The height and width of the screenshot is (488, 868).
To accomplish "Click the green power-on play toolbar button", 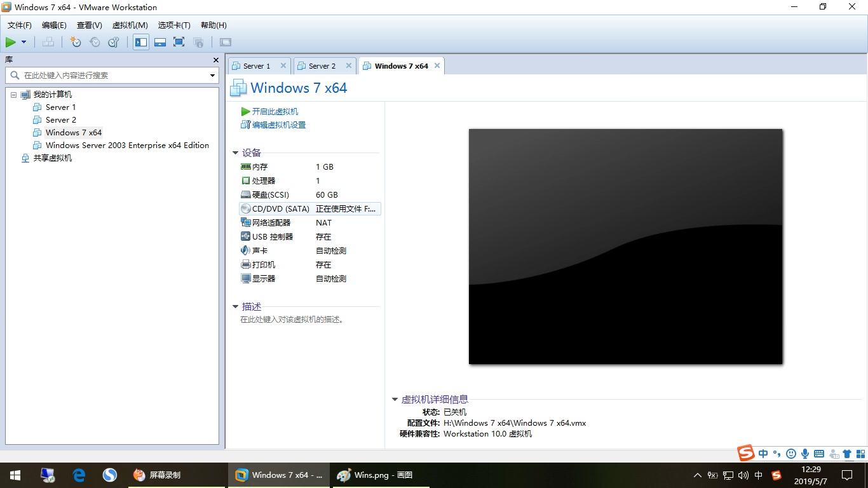I will 11,42.
